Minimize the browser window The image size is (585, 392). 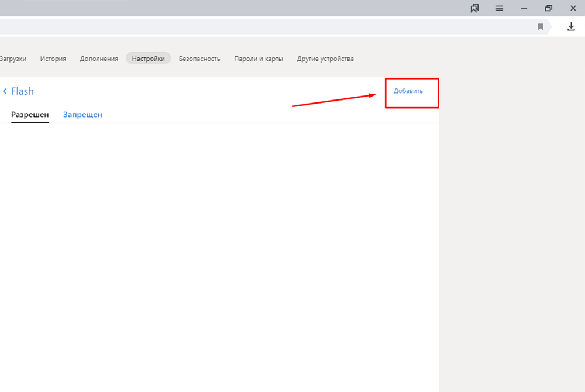point(524,8)
